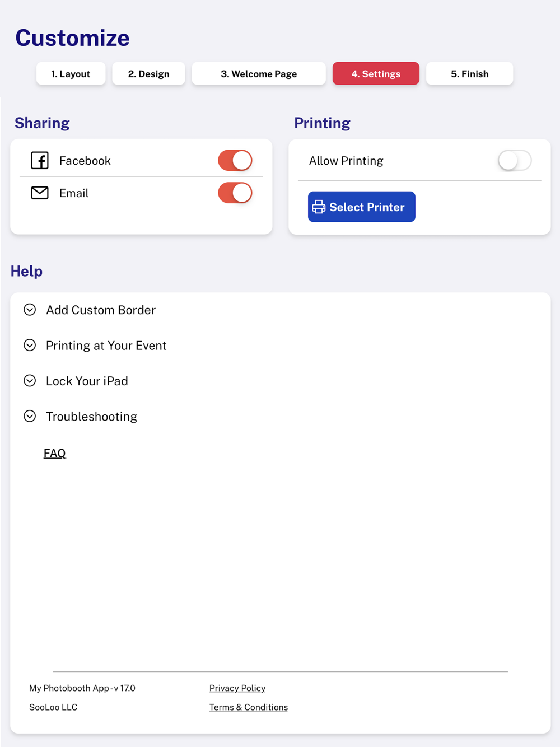Screen dimensions: 560x747
Task: Jump to the 5. Finish tab
Action: click(x=469, y=74)
